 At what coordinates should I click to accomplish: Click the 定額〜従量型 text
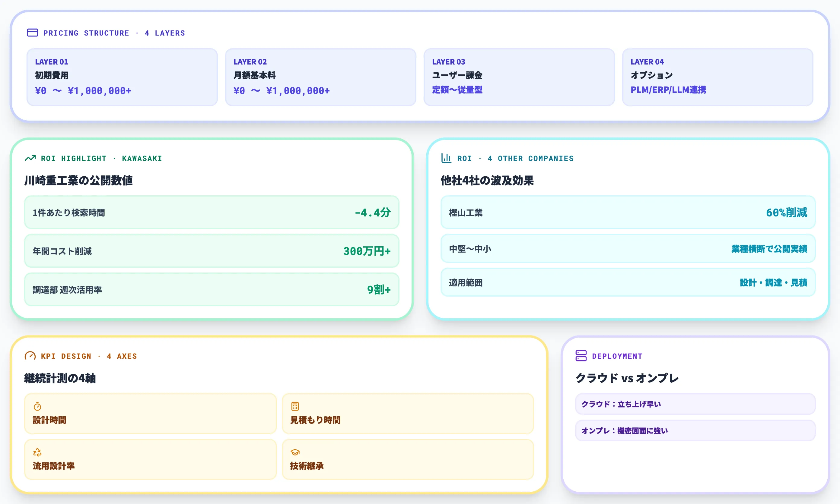(457, 90)
